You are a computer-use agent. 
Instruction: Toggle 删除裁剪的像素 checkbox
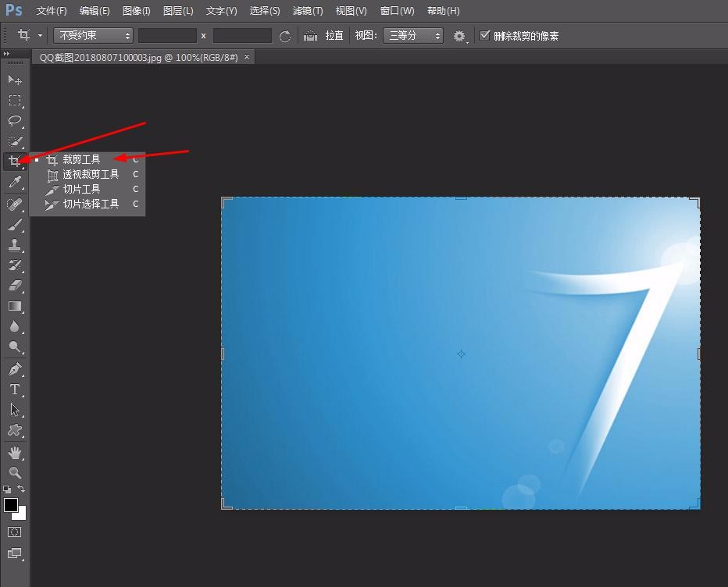click(x=484, y=35)
